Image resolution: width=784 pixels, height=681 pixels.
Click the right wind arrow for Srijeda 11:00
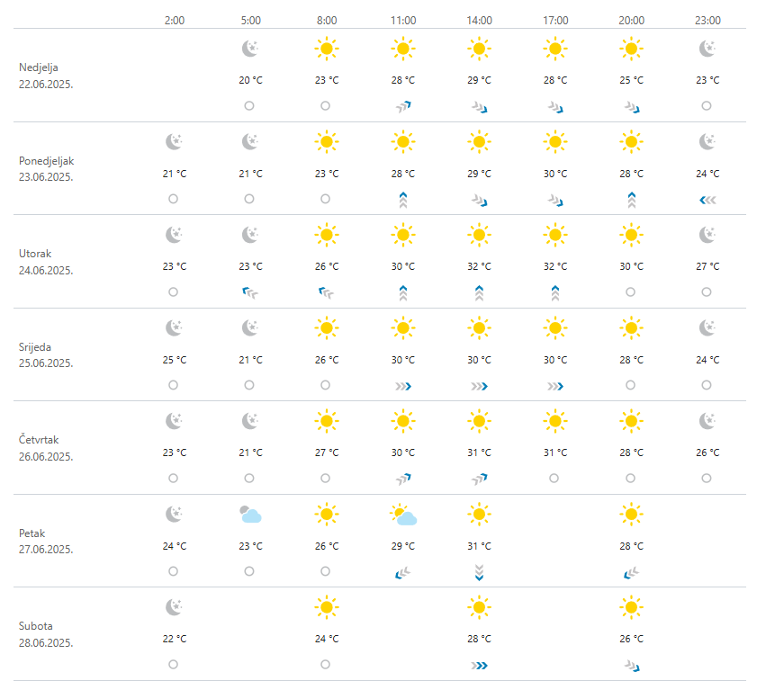(x=403, y=386)
